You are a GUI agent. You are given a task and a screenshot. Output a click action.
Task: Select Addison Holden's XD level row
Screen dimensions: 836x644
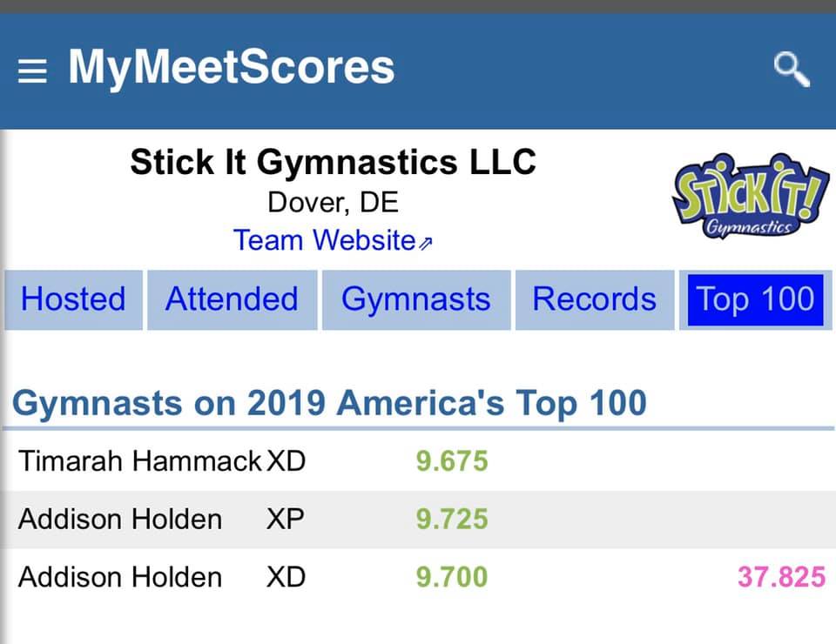(x=120, y=577)
